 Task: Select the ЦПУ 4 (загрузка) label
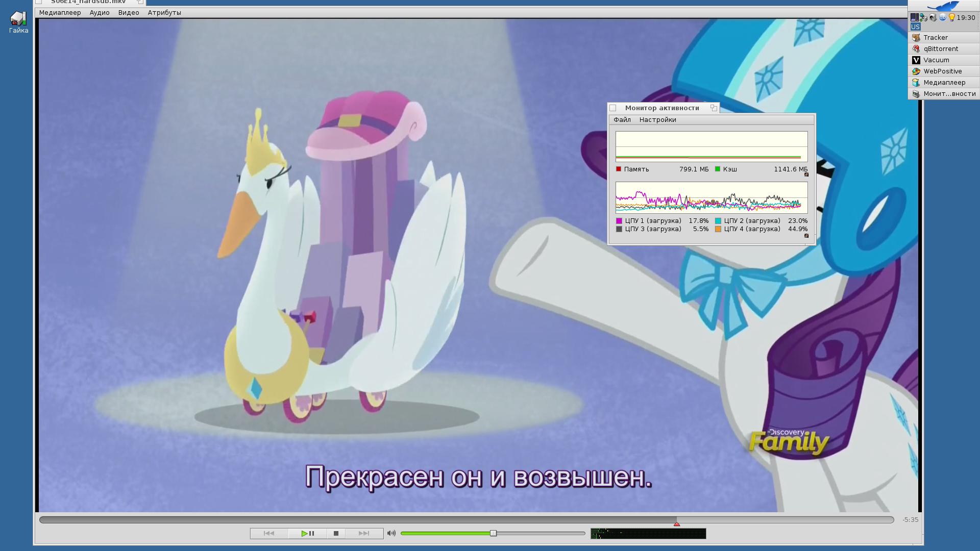tap(752, 229)
